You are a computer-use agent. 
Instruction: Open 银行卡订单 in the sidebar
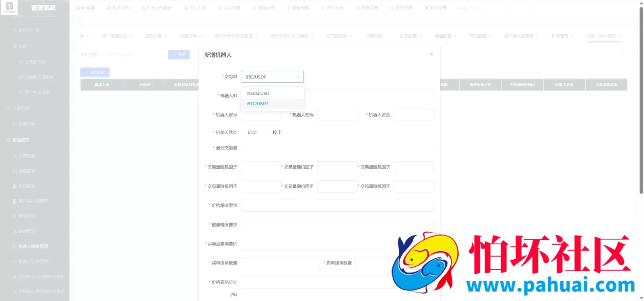coord(29,30)
